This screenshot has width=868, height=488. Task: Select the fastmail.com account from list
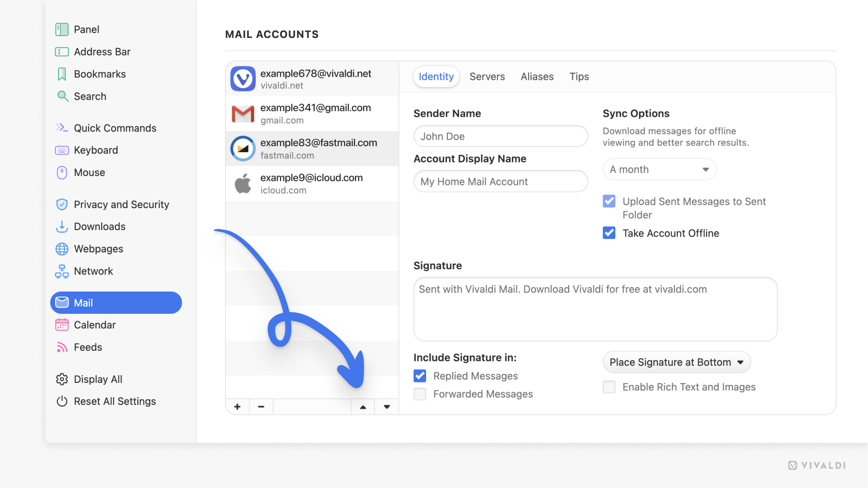coord(312,149)
